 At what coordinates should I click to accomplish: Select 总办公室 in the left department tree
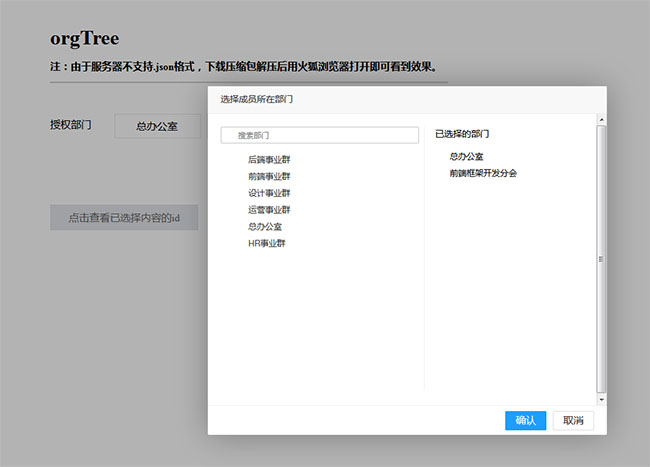(265, 227)
